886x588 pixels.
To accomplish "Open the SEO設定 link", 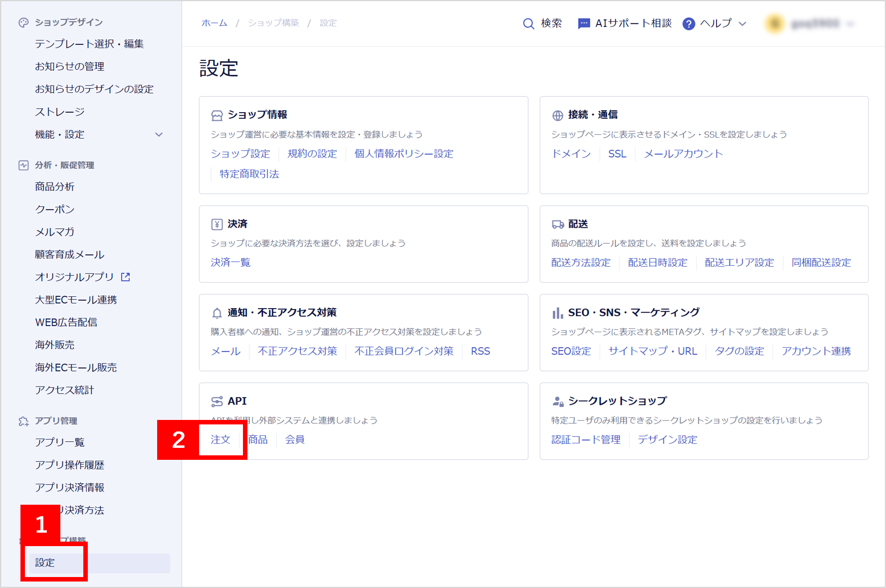I will pyautogui.click(x=571, y=351).
